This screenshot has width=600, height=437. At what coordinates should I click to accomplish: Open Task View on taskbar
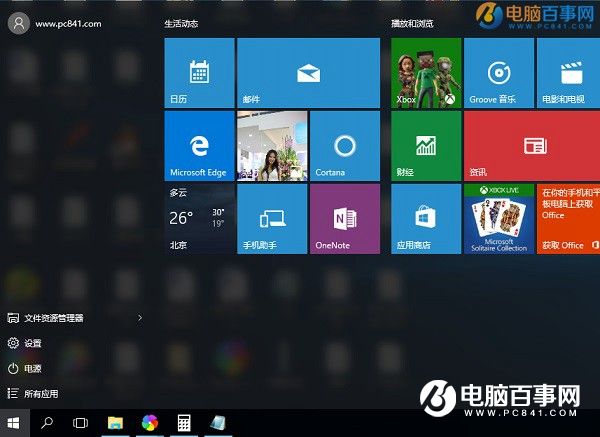(x=80, y=423)
